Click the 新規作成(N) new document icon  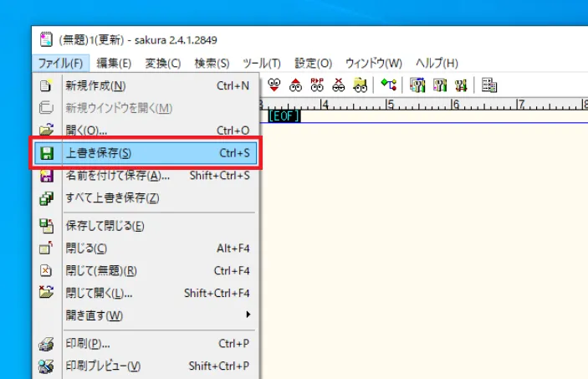(x=46, y=85)
